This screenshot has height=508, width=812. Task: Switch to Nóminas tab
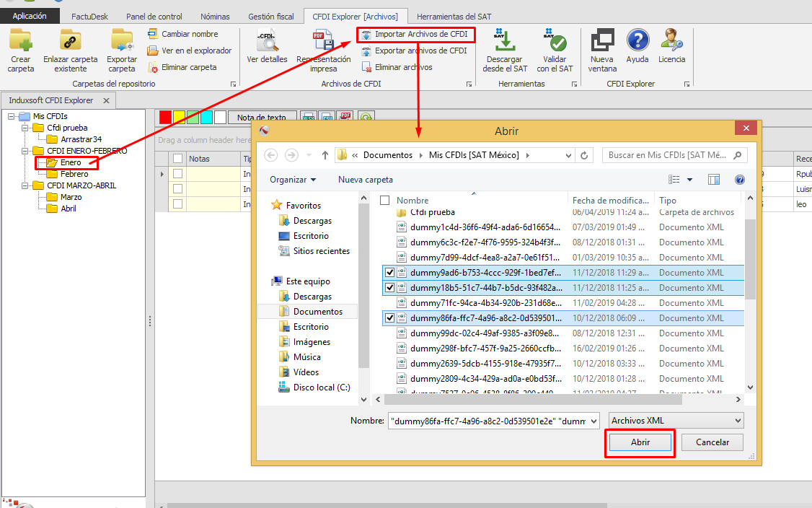point(215,17)
